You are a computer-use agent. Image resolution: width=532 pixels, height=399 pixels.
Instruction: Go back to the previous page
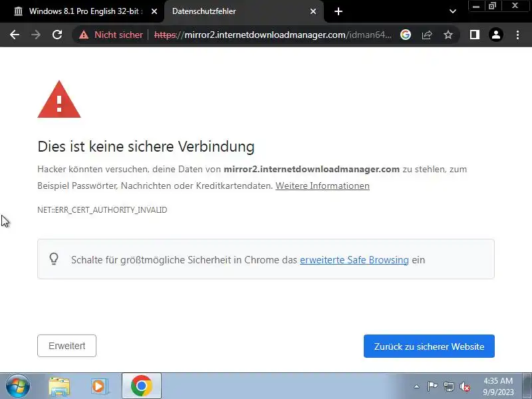(15, 35)
